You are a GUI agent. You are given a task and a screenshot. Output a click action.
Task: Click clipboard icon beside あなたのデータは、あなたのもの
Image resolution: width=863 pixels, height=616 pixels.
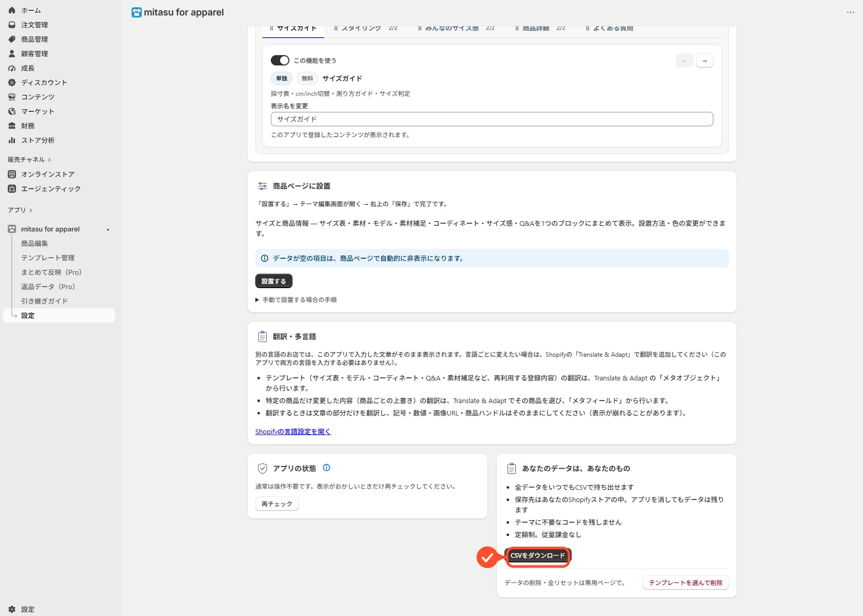[512, 469]
